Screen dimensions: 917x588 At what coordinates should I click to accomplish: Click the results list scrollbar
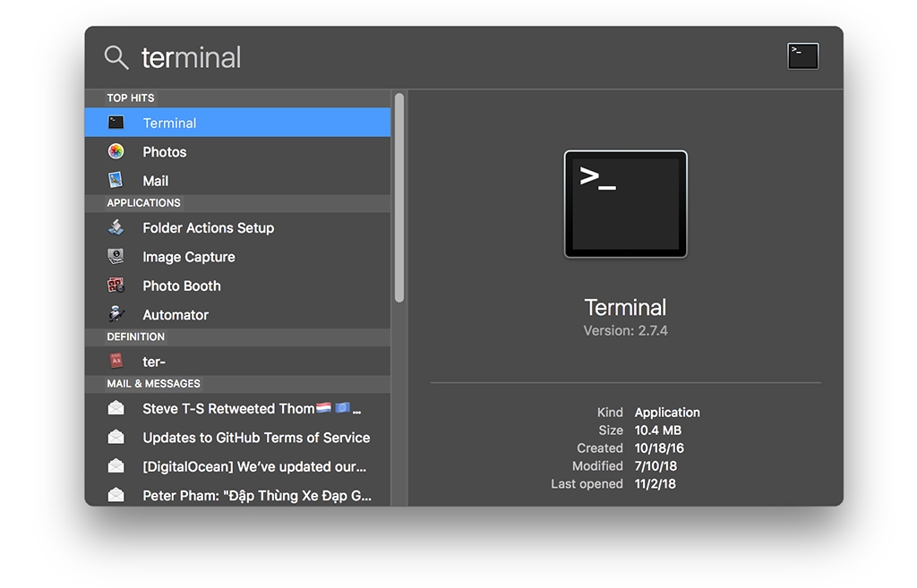click(399, 198)
